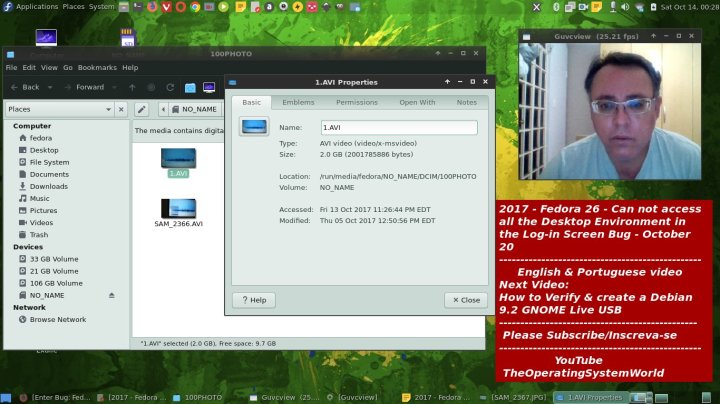The height and width of the screenshot is (404, 720).
Task: Click the Back arrow in file manager
Action: coord(25,87)
